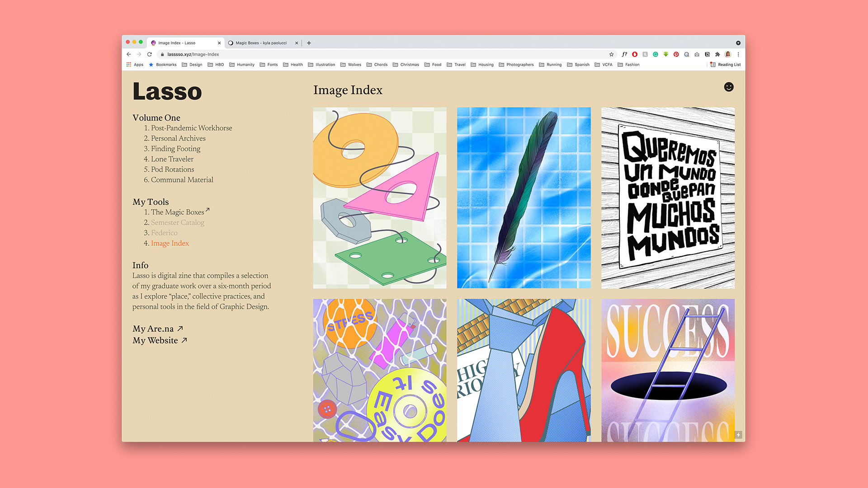The width and height of the screenshot is (868, 488).
Task: Open the blue feather image thumbnail
Action: pos(524,197)
